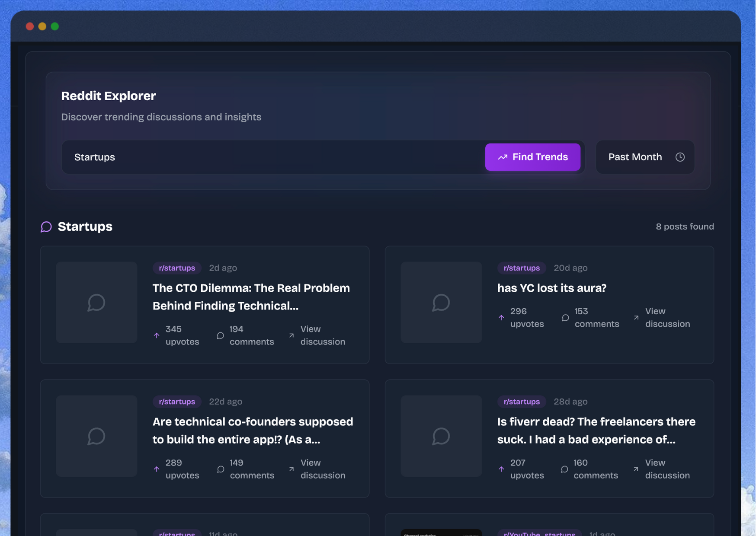
Task: Select r/startups tag on fiverr post
Action: click(x=522, y=402)
